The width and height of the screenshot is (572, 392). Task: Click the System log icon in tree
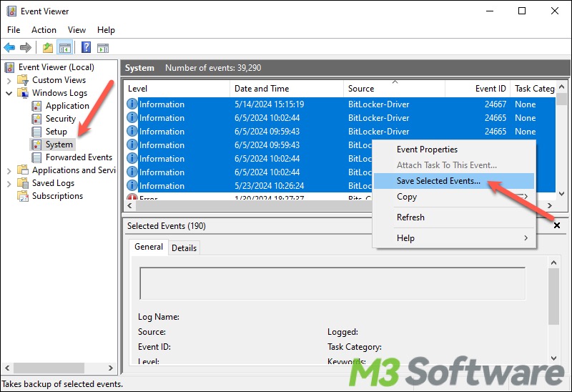[36, 144]
